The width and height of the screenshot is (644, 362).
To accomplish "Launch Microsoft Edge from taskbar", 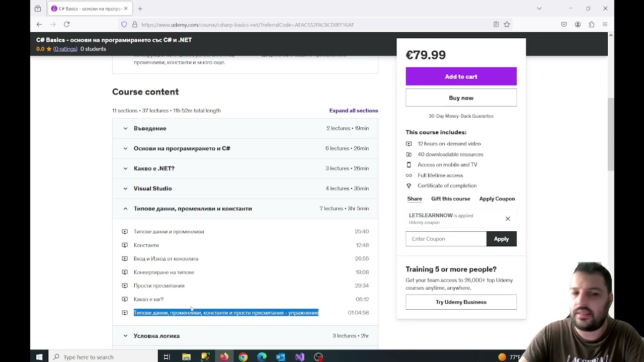I will coord(262,357).
